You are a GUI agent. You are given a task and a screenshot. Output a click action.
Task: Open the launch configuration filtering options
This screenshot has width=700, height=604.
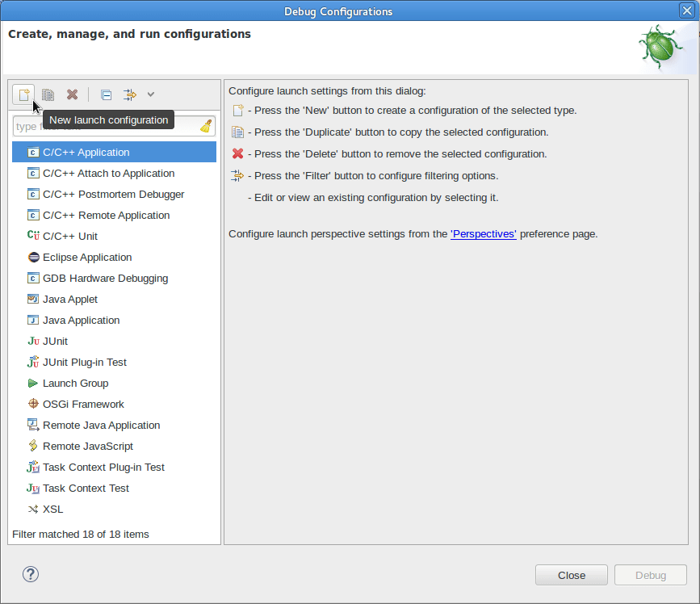tap(129, 94)
